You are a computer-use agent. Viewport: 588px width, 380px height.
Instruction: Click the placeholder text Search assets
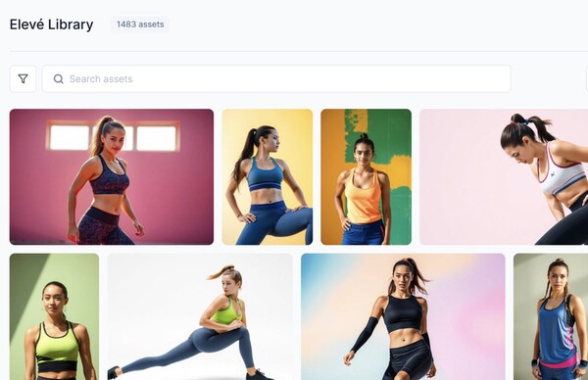pos(101,79)
